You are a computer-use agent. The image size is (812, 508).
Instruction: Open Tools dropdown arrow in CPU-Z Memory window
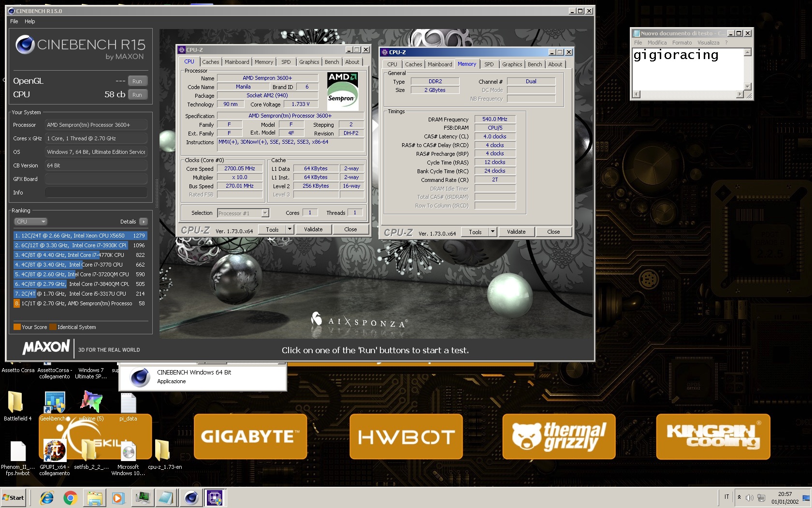[x=493, y=232]
